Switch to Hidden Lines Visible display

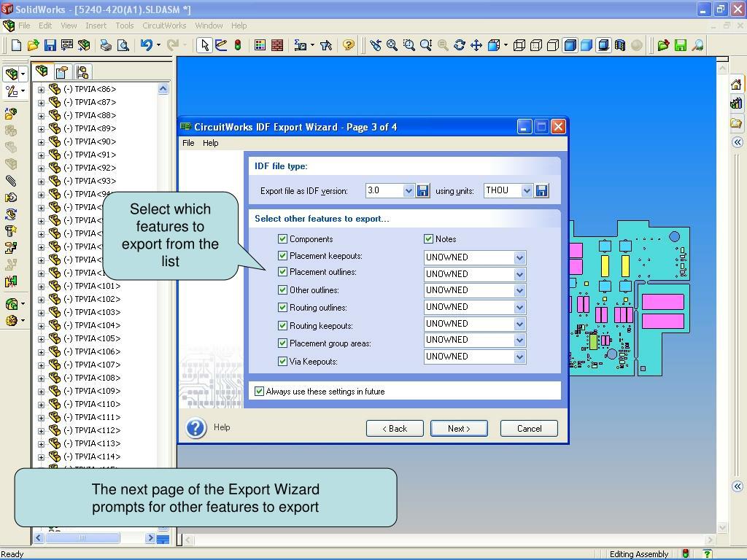click(536, 45)
